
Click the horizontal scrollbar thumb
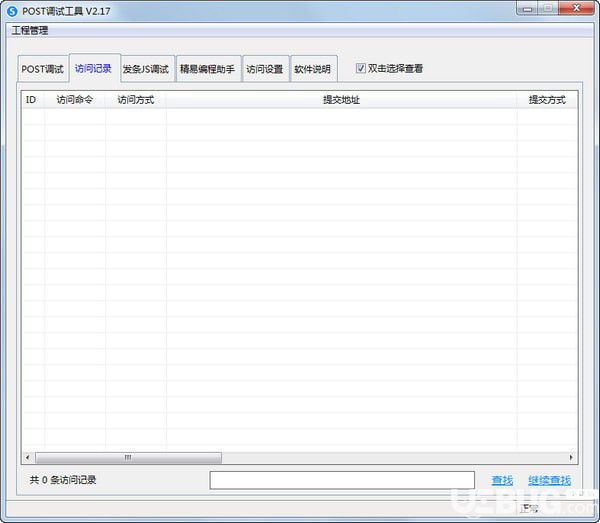point(128,457)
